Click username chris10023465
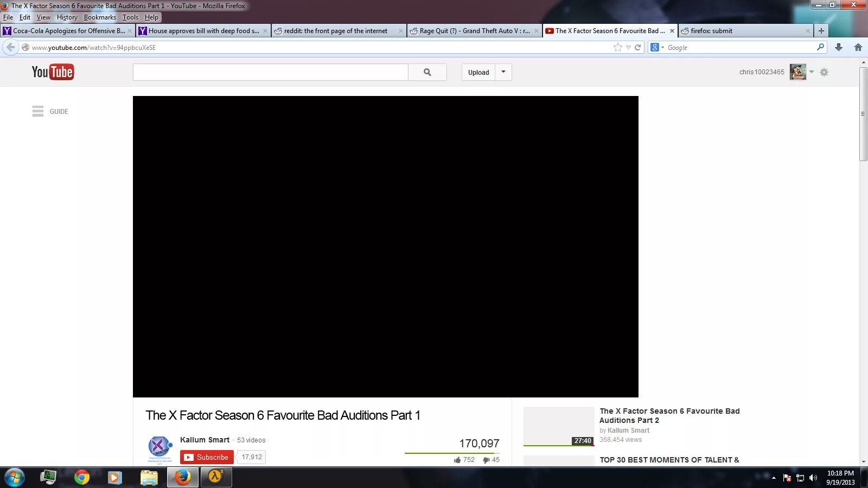This screenshot has height=488, width=868. 762,72
